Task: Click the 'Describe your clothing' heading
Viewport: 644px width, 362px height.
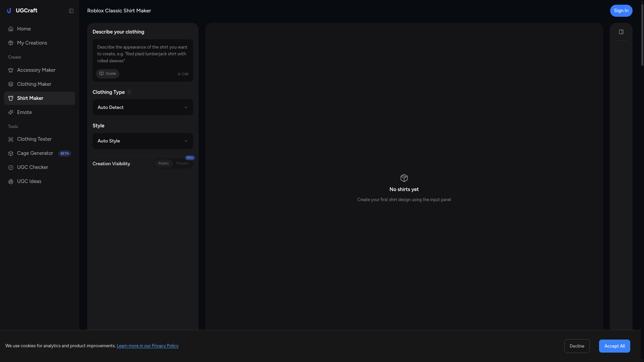Action: pyautogui.click(x=118, y=32)
